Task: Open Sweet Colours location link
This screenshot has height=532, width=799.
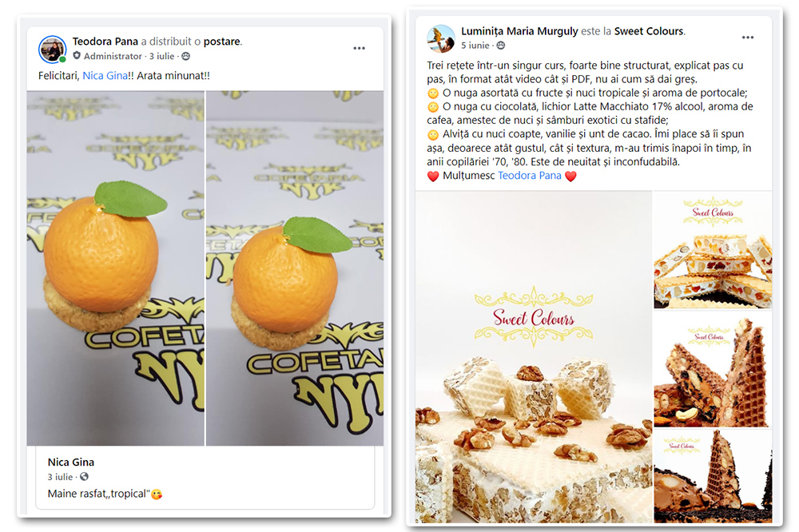Action: tap(649, 31)
